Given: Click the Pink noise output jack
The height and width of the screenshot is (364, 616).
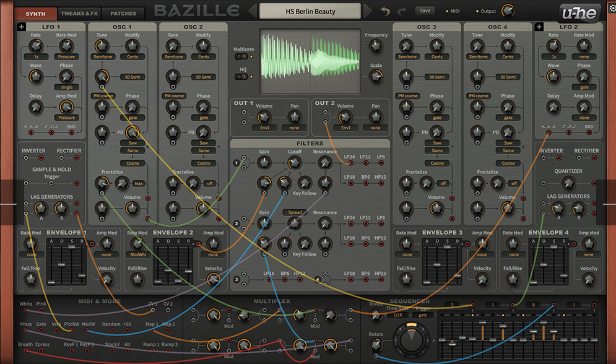Looking at the screenshot, I should coord(41,310).
